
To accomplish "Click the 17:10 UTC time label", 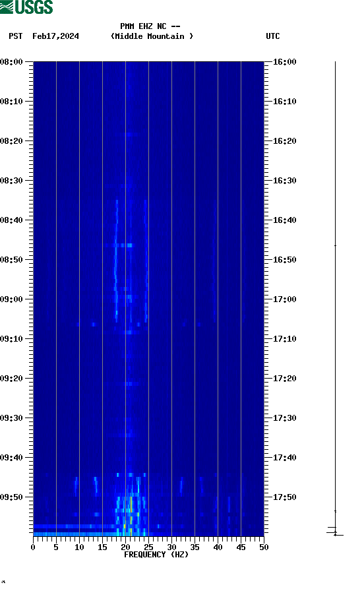I will 284,339.
